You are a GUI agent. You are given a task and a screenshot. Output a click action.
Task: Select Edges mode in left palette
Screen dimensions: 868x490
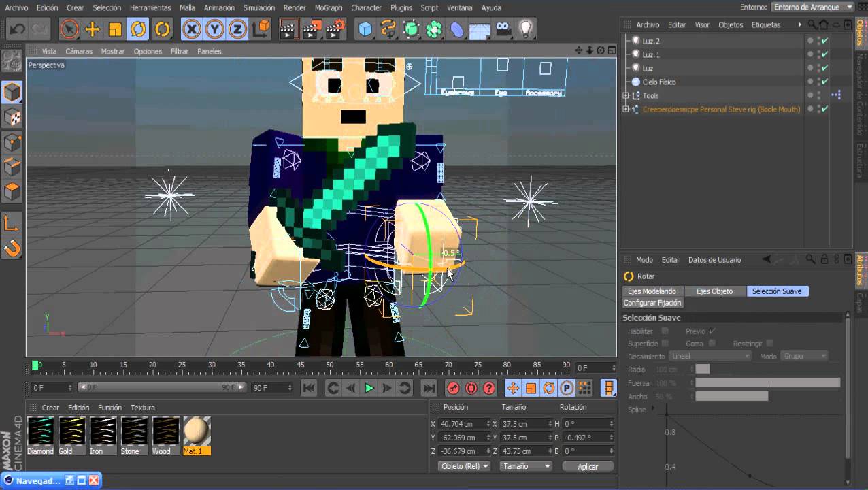[12, 167]
